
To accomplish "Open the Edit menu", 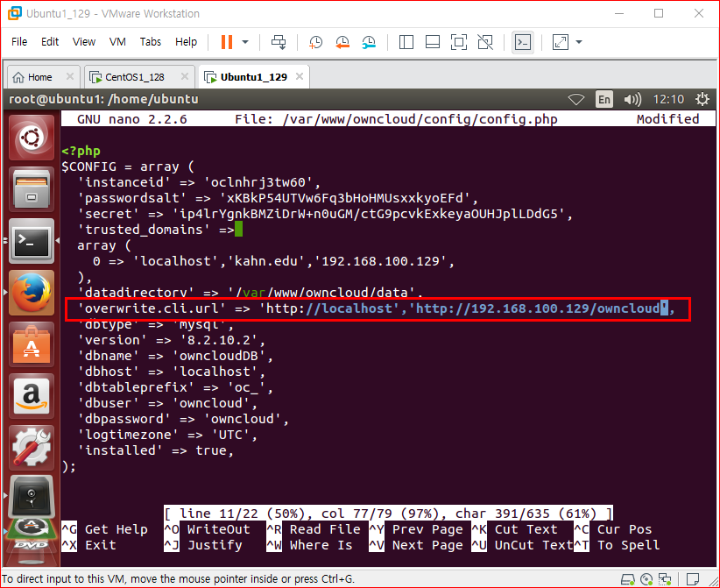I will point(50,42).
